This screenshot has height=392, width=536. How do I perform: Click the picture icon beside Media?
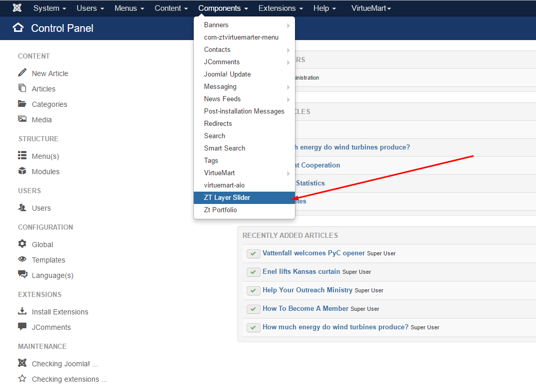[x=22, y=119]
